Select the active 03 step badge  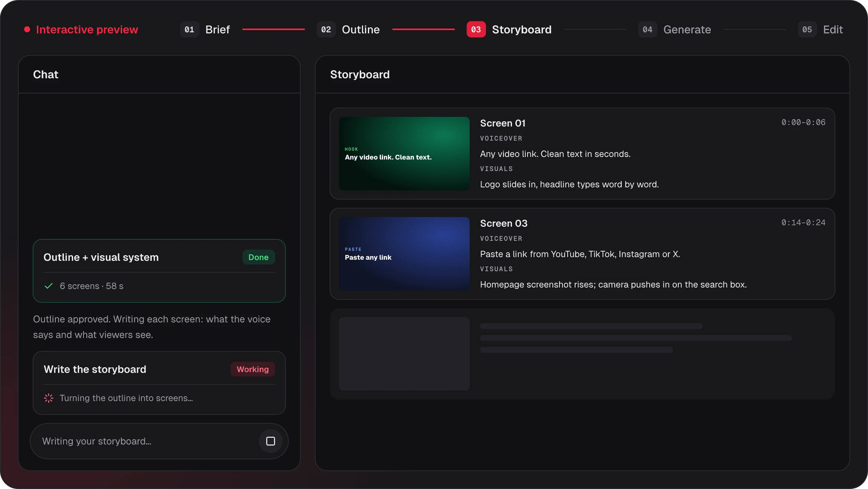pyautogui.click(x=476, y=29)
